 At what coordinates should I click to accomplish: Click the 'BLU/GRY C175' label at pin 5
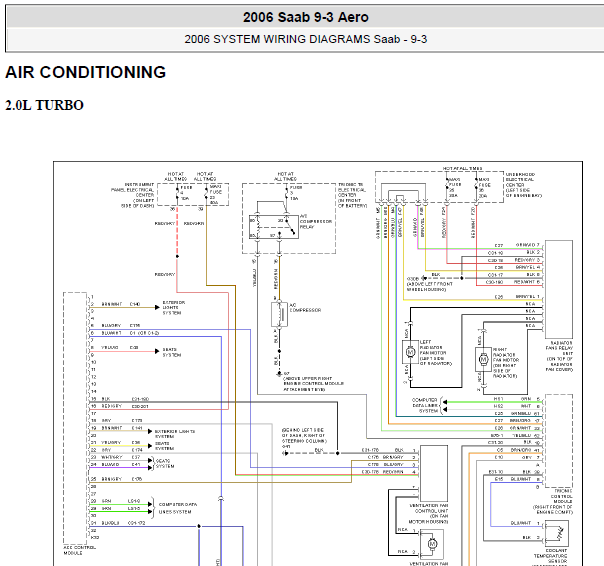coord(121,326)
